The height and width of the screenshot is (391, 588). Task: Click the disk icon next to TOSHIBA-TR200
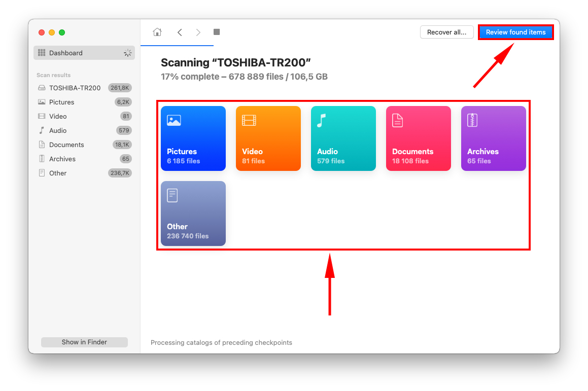coord(42,88)
